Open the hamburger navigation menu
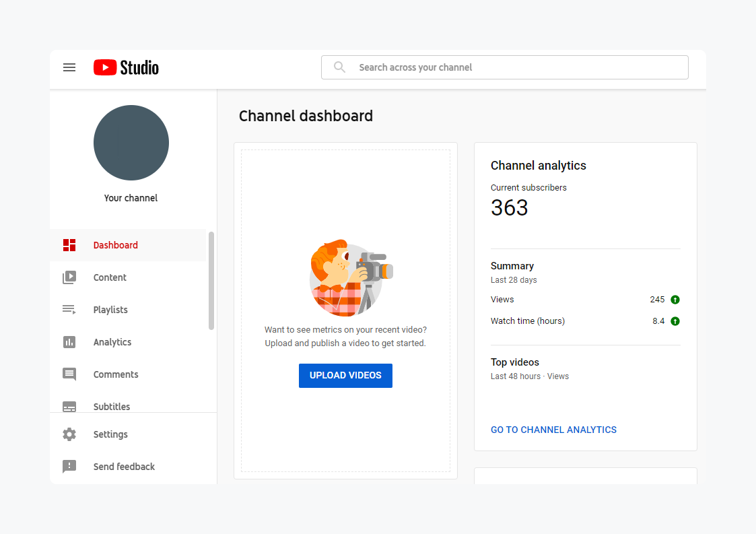Viewport: 756px width, 534px height. tap(69, 67)
